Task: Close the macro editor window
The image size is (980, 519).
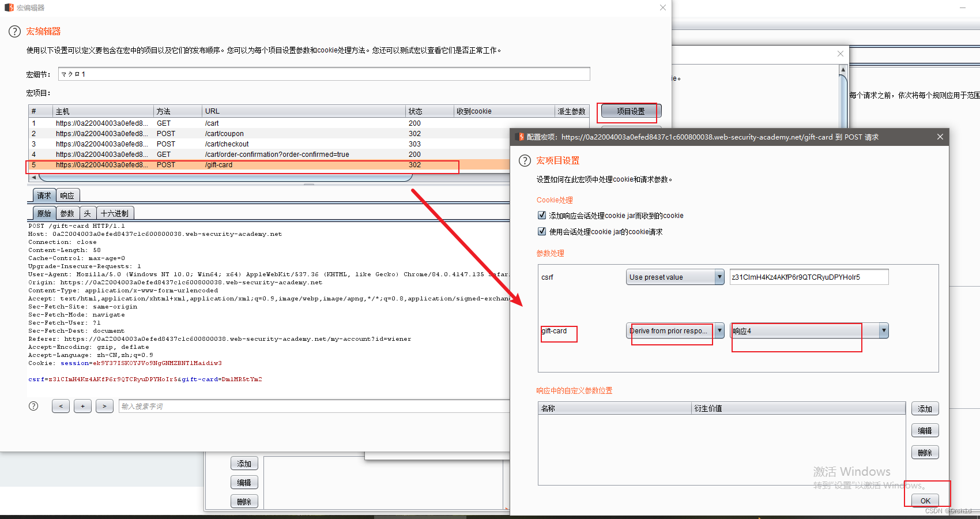Action: click(663, 7)
